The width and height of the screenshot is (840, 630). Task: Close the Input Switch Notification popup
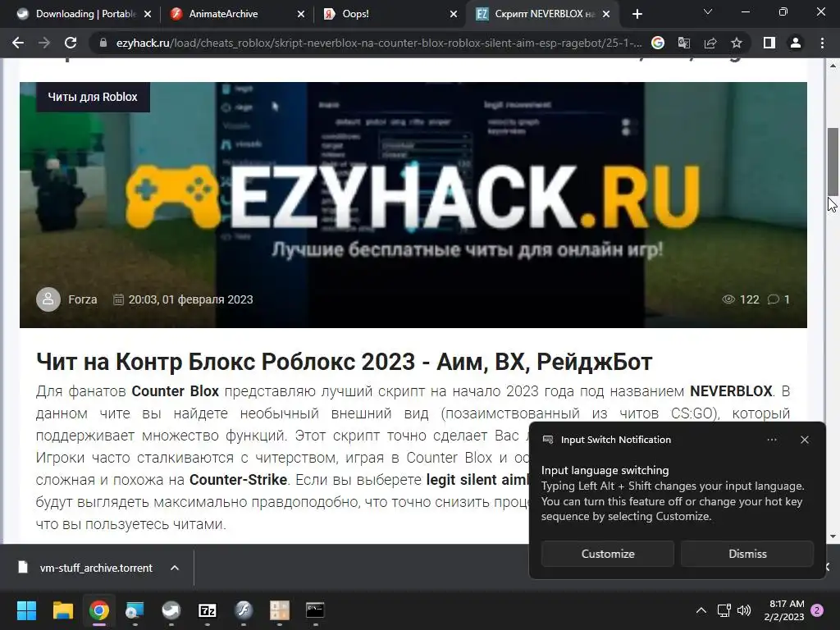click(804, 440)
